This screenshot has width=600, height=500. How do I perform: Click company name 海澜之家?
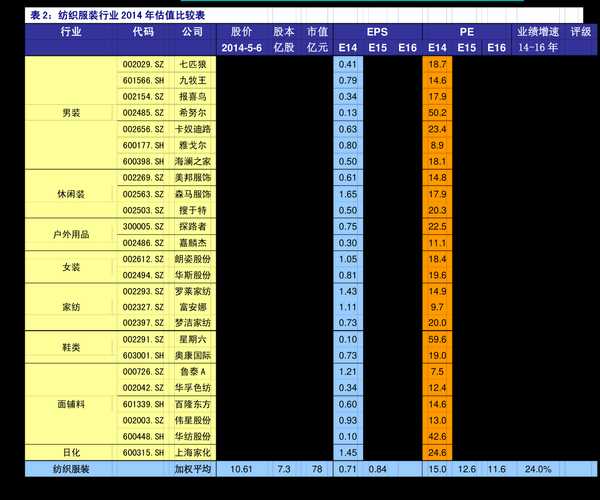pyautogui.click(x=192, y=161)
